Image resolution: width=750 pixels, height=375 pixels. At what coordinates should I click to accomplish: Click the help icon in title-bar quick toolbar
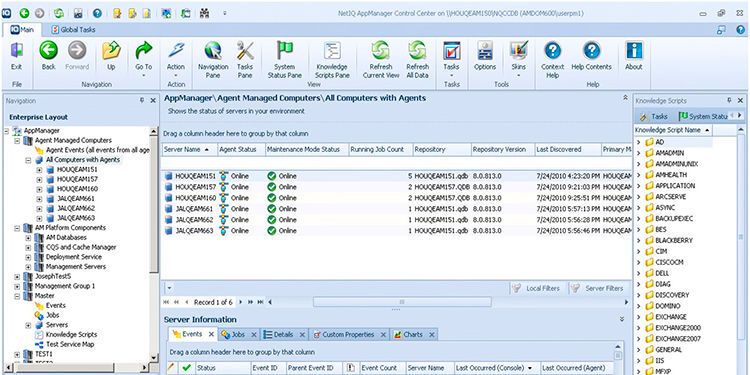click(97, 13)
